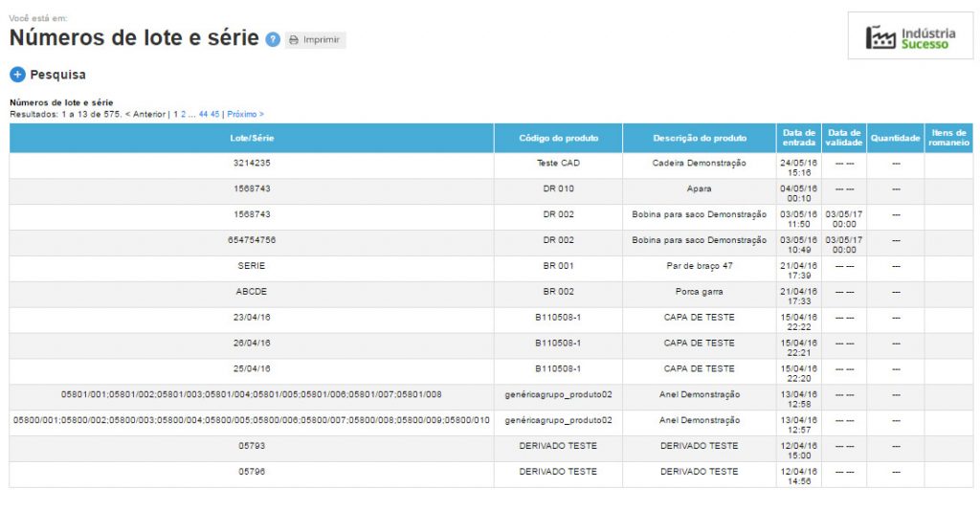Click the Descrição do produto column header
The width and height of the screenshot is (980, 510).
coord(700,139)
